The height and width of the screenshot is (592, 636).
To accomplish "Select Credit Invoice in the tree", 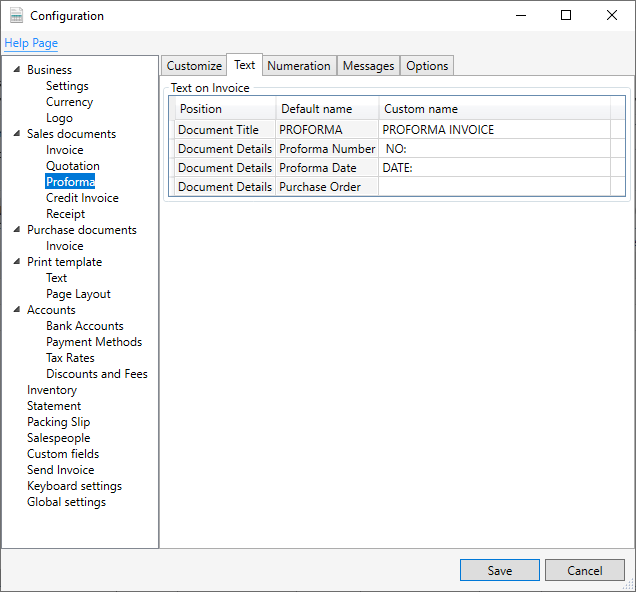I will pyautogui.click(x=82, y=198).
